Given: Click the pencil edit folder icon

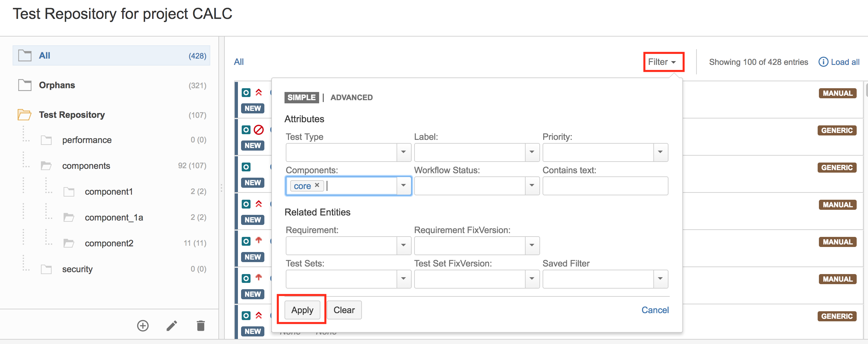Looking at the screenshot, I should click(x=172, y=325).
